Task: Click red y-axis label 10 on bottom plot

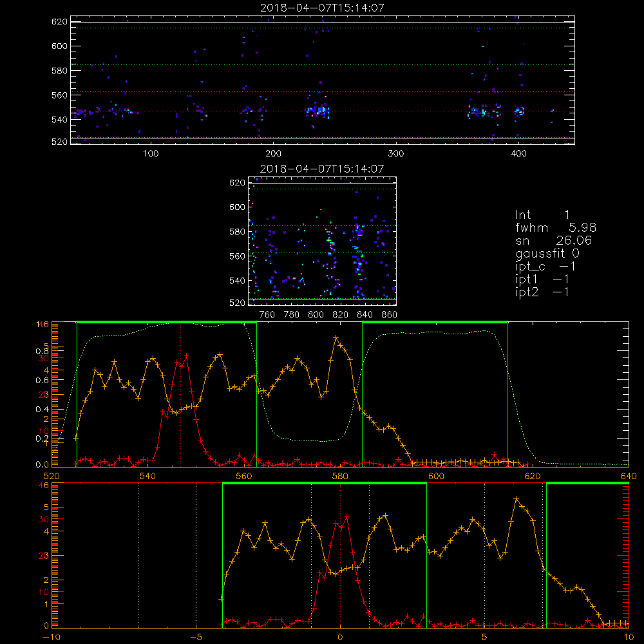Action: 44,592
